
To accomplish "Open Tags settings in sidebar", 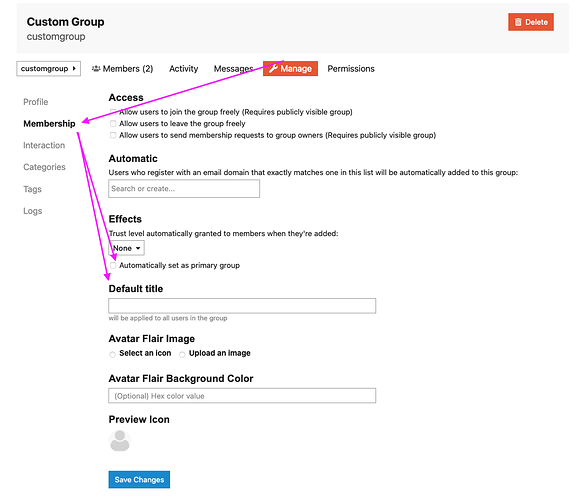I will (32, 189).
